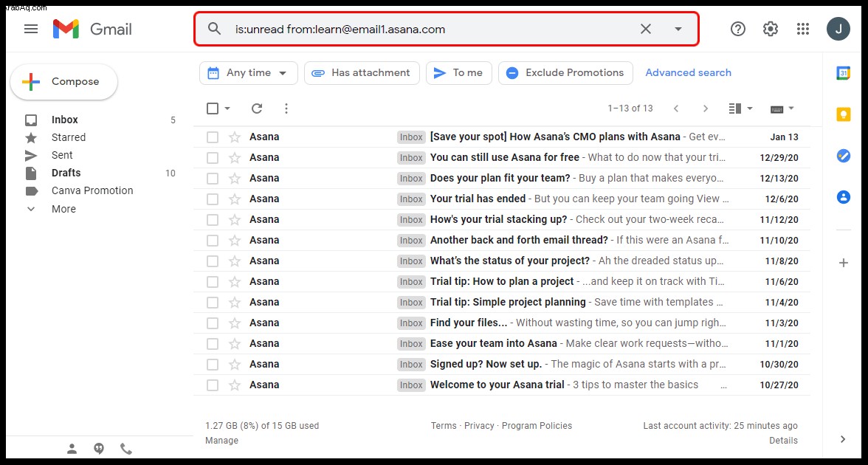
Task: Open the Advanced search link
Action: click(688, 72)
